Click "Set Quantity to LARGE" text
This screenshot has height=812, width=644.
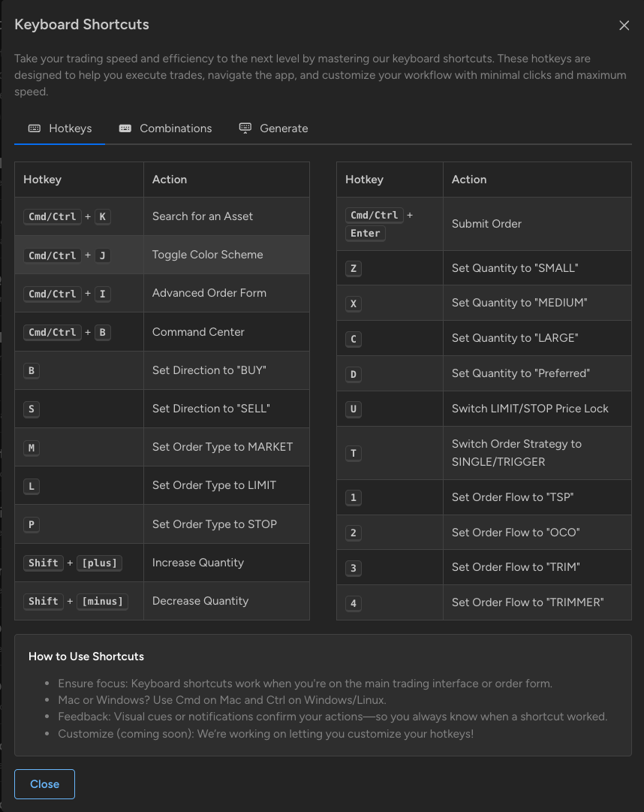(x=515, y=338)
